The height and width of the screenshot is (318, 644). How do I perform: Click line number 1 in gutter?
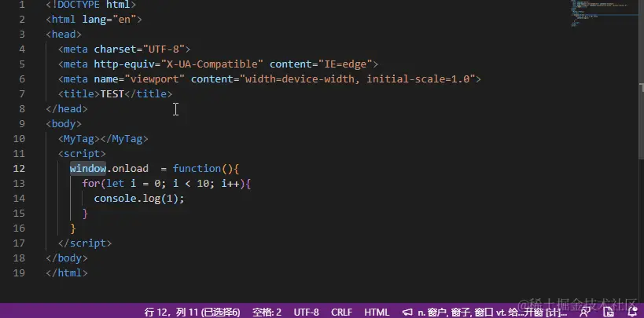coord(22,5)
